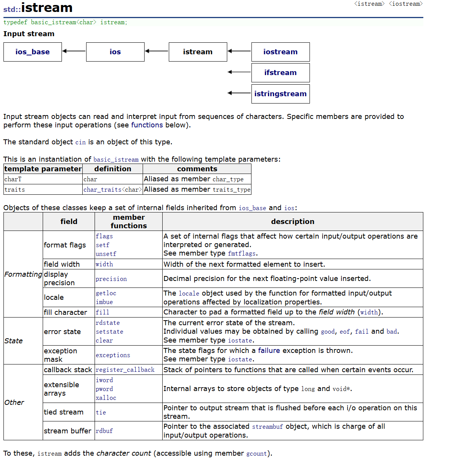Select the 'display precision' field cell
The width and height of the screenshot is (476, 468).
pyautogui.click(x=69, y=279)
